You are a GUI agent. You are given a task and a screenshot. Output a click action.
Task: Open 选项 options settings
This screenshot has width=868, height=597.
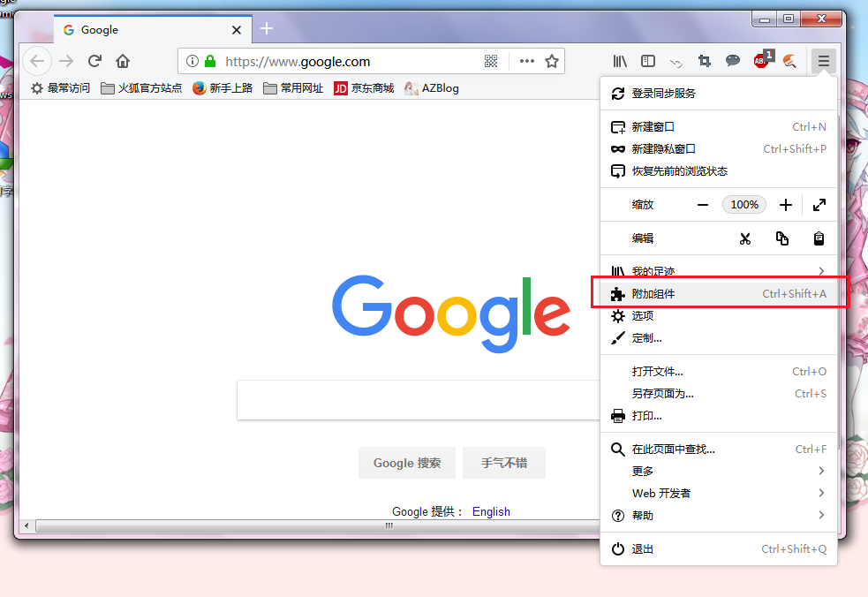point(719,315)
